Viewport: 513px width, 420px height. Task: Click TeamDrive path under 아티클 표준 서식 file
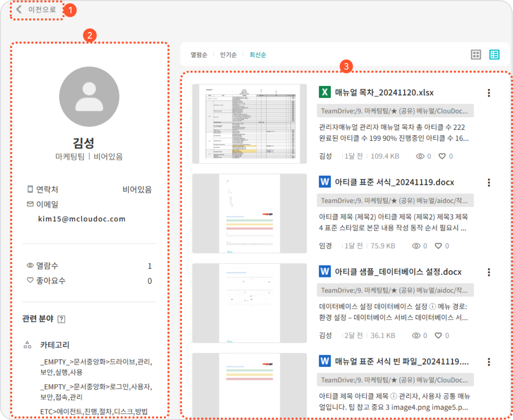tap(395, 201)
